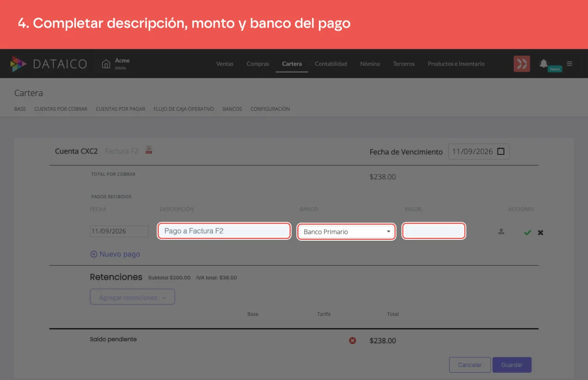Click the Fecha de Vencimiento date field
The width and height of the screenshot is (588, 380).
click(x=479, y=151)
